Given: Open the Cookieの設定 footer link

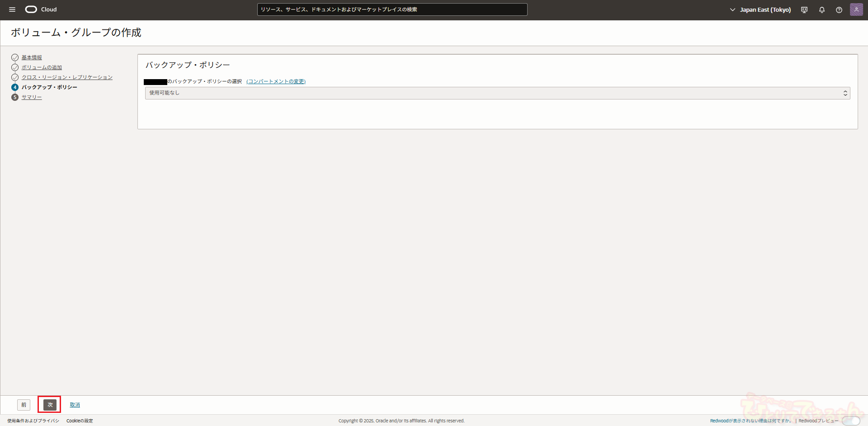Looking at the screenshot, I should click(80, 421).
